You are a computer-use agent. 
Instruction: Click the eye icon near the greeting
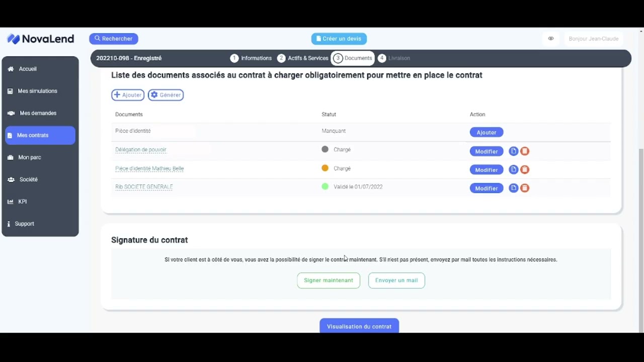tap(551, 39)
